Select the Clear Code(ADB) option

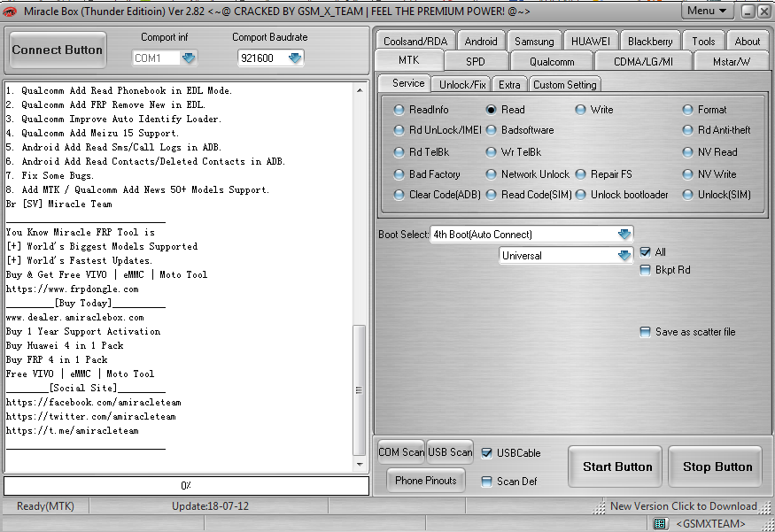point(399,195)
